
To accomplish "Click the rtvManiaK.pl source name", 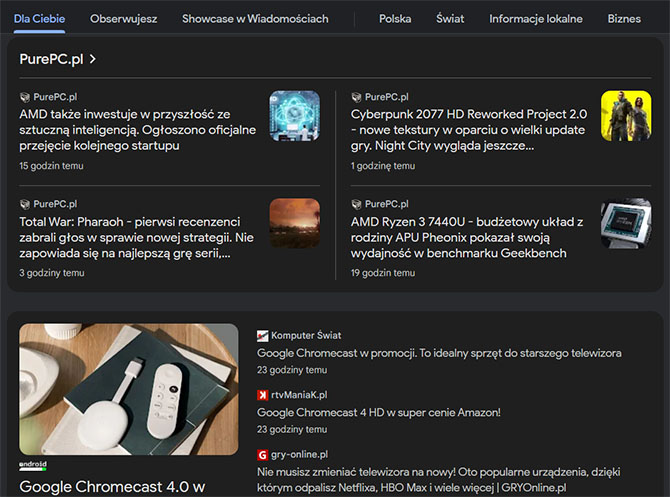I will point(299,395).
